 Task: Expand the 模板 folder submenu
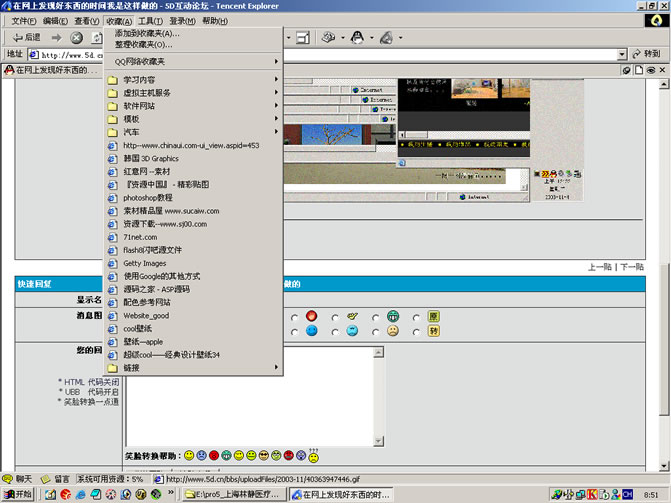pos(276,119)
